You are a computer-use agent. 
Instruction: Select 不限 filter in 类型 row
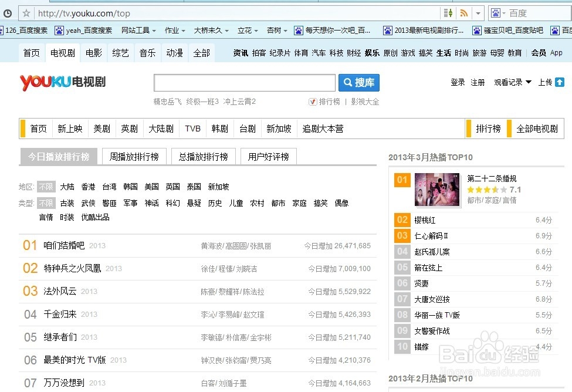tap(46, 203)
